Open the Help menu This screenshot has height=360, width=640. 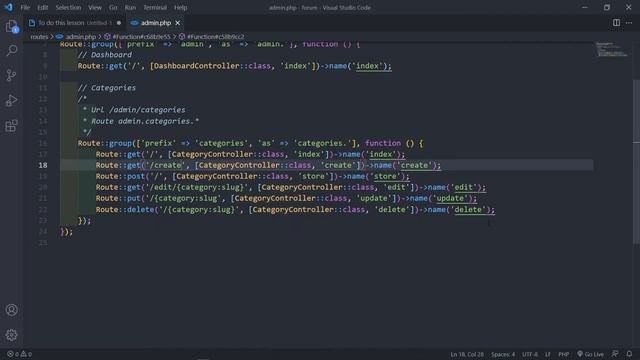pyautogui.click(x=180, y=7)
